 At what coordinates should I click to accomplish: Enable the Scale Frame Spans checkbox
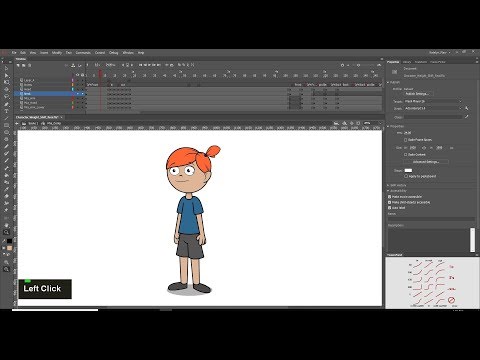pos(406,140)
